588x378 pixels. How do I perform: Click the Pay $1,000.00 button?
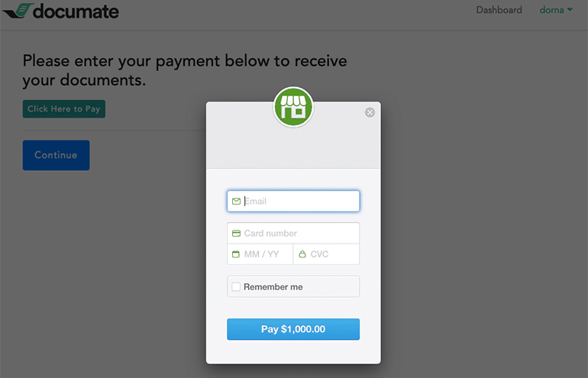point(293,329)
